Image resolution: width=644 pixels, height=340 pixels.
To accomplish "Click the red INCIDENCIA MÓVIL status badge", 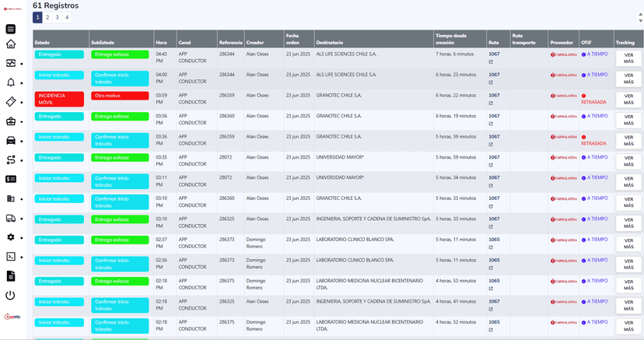I will point(59,99).
